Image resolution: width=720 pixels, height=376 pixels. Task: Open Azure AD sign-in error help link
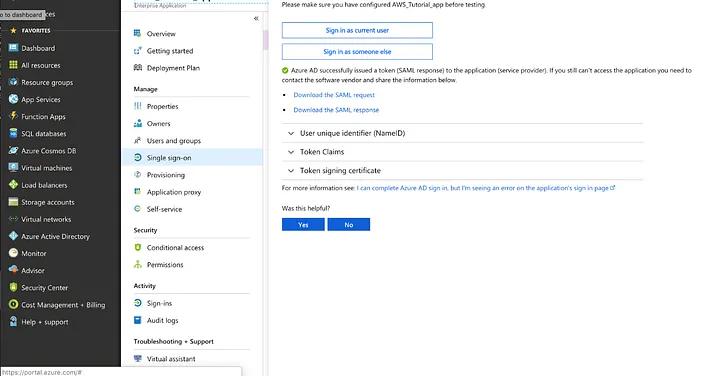[x=485, y=188]
